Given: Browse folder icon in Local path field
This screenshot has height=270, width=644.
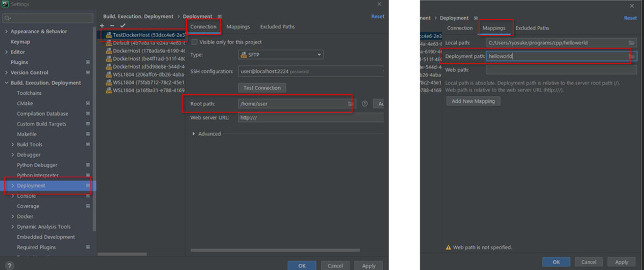Looking at the screenshot, I should [x=632, y=42].
